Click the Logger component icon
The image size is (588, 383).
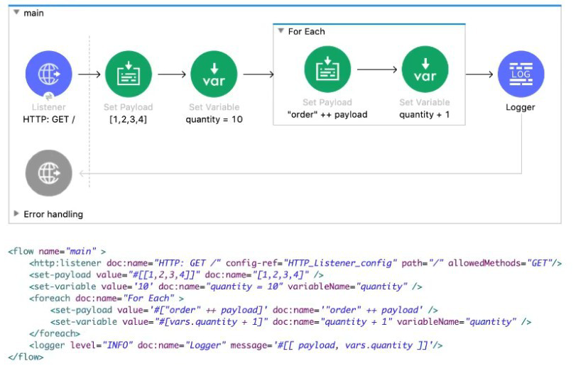pos(521,74)
